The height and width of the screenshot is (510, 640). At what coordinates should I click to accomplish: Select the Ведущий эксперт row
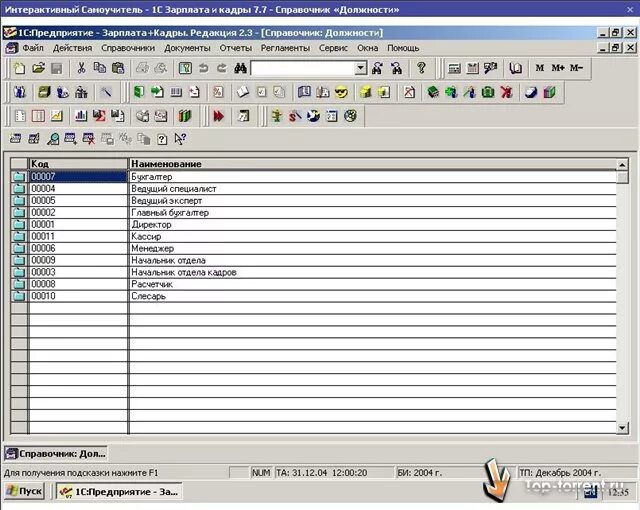click(x=313, y=200)
